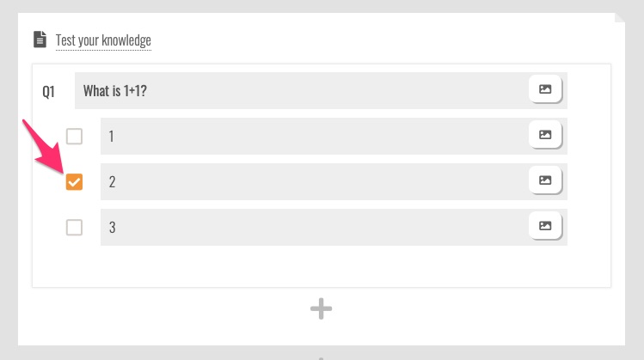Select the Q1 question label
The width and height of the screenshot is (644, 360).
coord(49,90)
